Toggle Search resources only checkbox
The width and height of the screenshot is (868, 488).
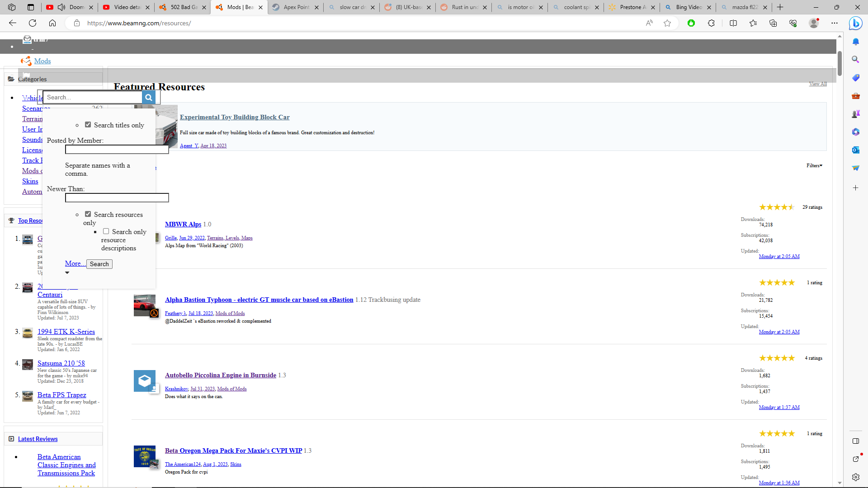click(88, 214)
